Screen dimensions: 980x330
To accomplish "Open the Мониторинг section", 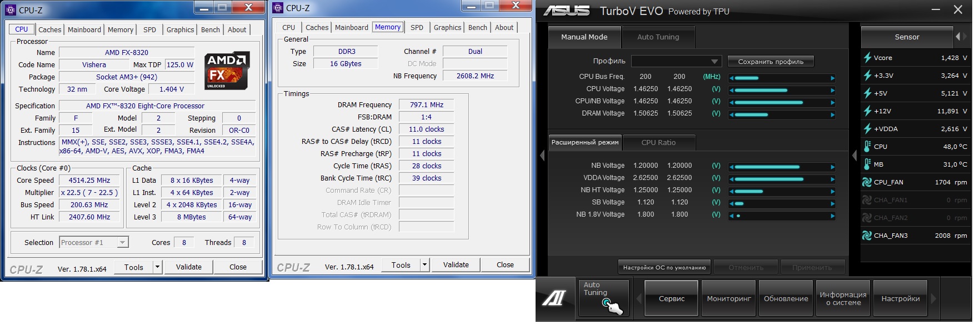I will [x=729, y=298].
